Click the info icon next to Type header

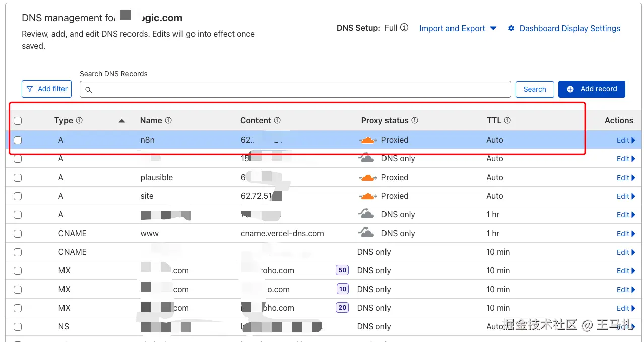79,121
